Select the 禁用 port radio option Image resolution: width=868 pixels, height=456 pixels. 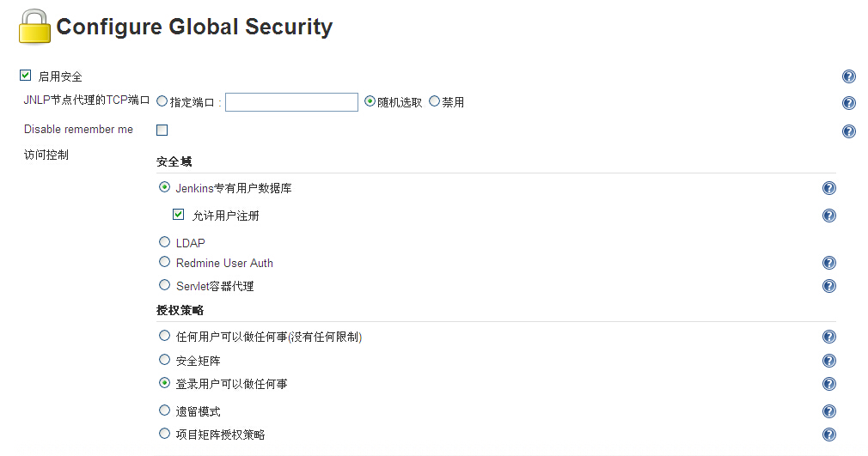click(435, 100)
